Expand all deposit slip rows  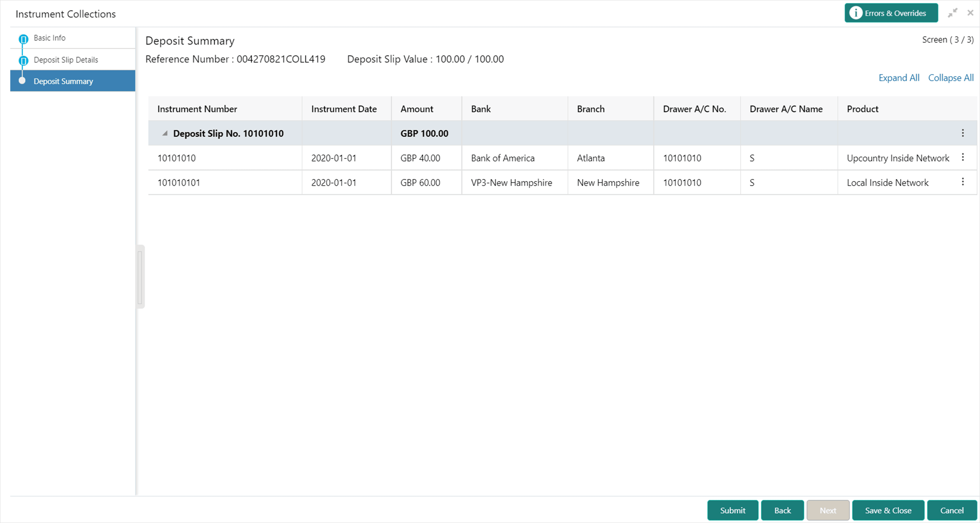pyautogui.click(x=899, y=78)
